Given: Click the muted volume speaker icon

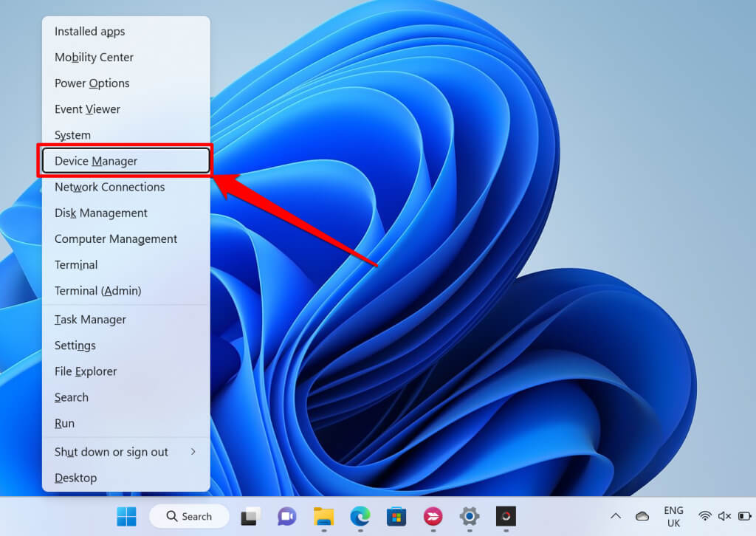Looking at the screenshot, I should [724, 516].
